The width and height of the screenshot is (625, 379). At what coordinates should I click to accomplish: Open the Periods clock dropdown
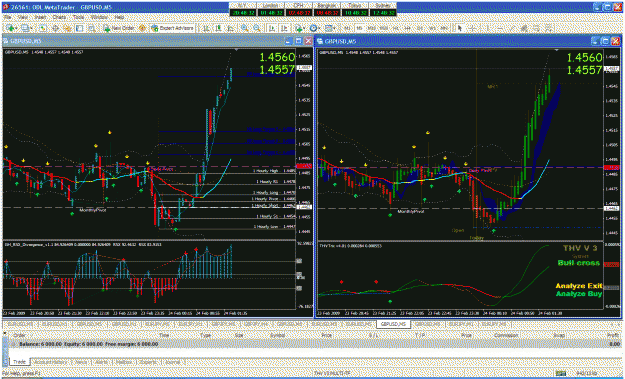pos(315,28)
